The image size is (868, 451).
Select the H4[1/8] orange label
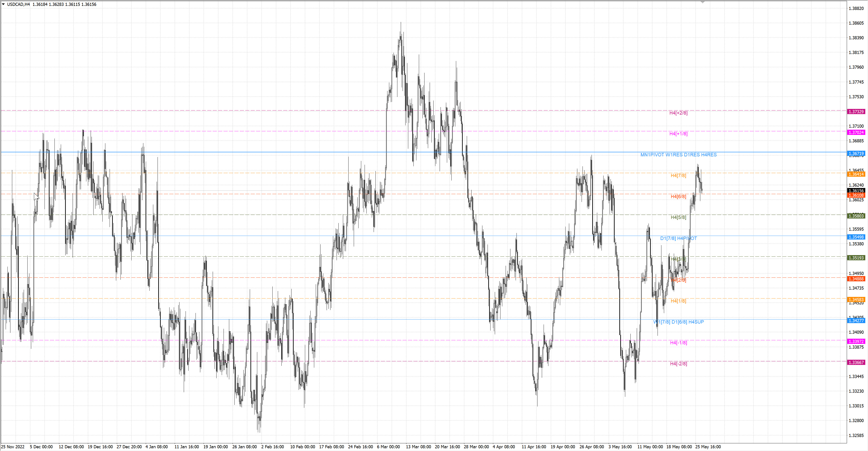coord(678,301)
